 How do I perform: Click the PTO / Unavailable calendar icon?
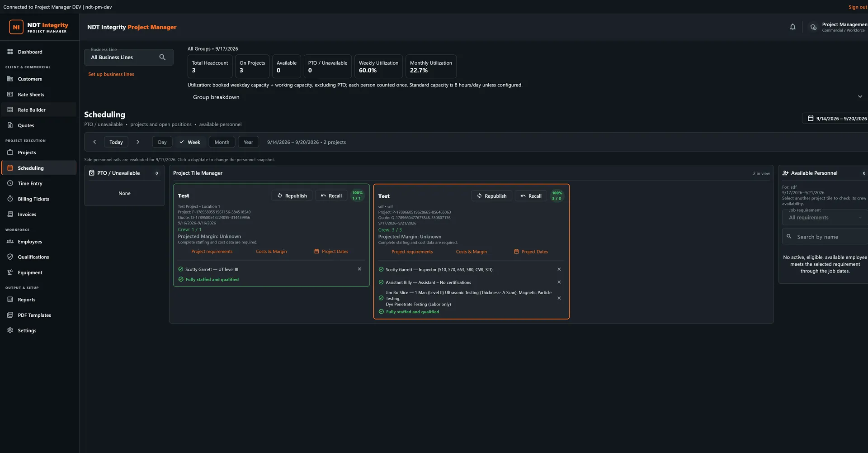92,173
